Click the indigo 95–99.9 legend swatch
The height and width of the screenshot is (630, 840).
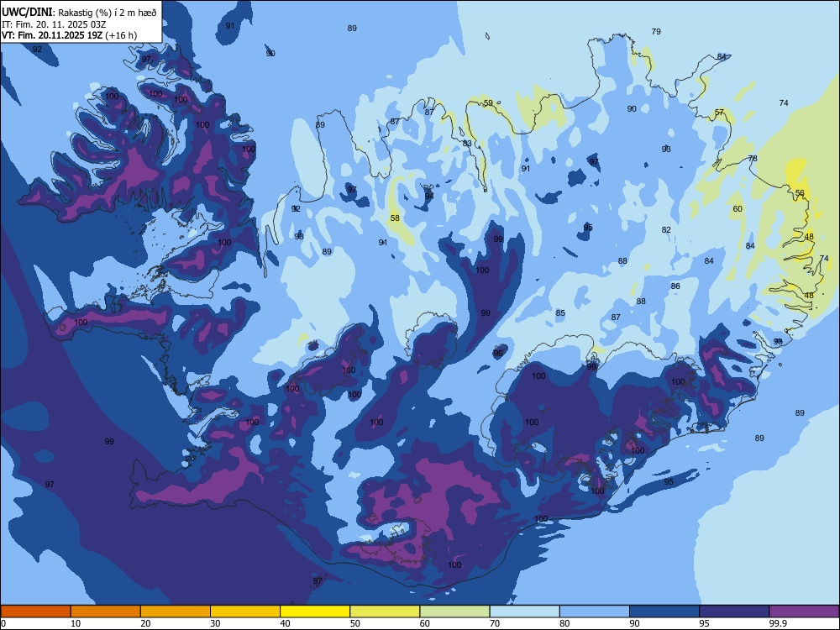pos(734,612)
